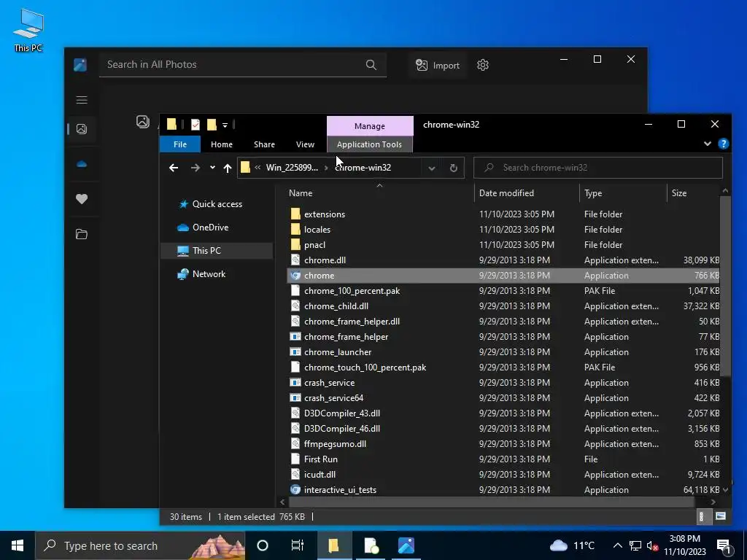Viewport: 747px width, 560px height.
Task: Click the chrome application icon
Action: coord(295,275)
